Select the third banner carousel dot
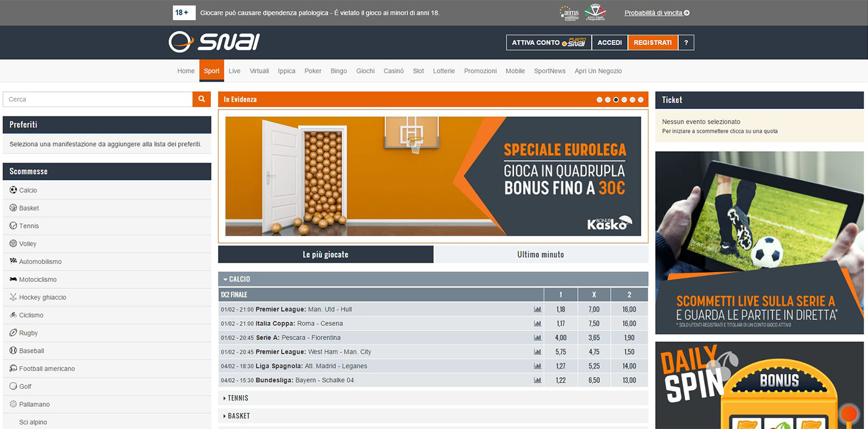The height and width of the screenshot is (429, 868). 616,99
